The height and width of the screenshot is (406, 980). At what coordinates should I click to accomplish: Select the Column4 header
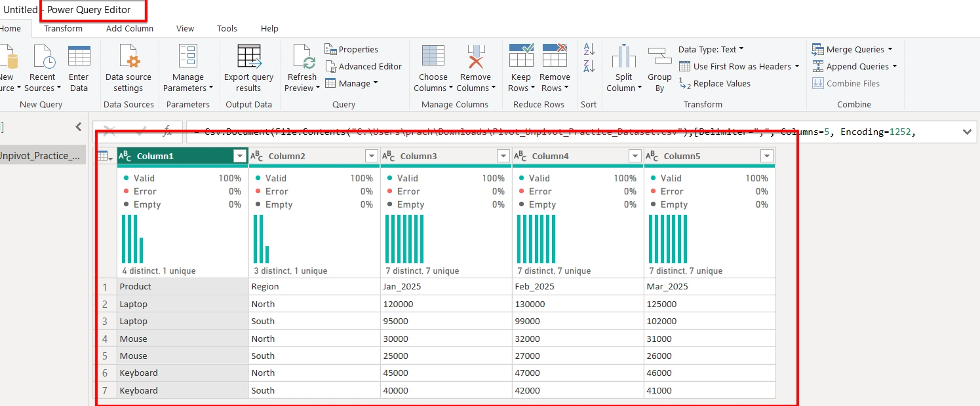578,156
